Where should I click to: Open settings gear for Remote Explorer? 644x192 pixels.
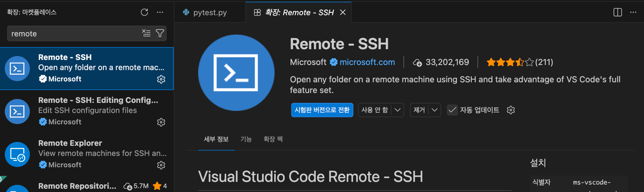point(161,165)
